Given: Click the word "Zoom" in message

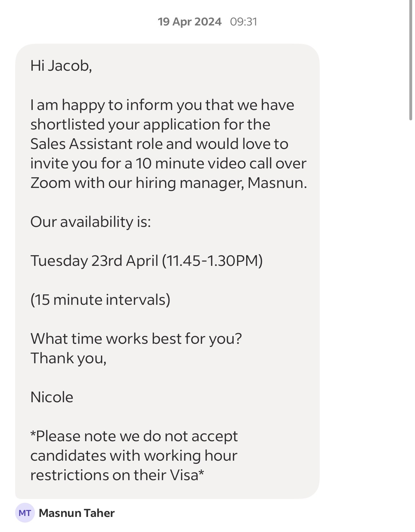Looking at the screenshot, I should pos(50,183).
